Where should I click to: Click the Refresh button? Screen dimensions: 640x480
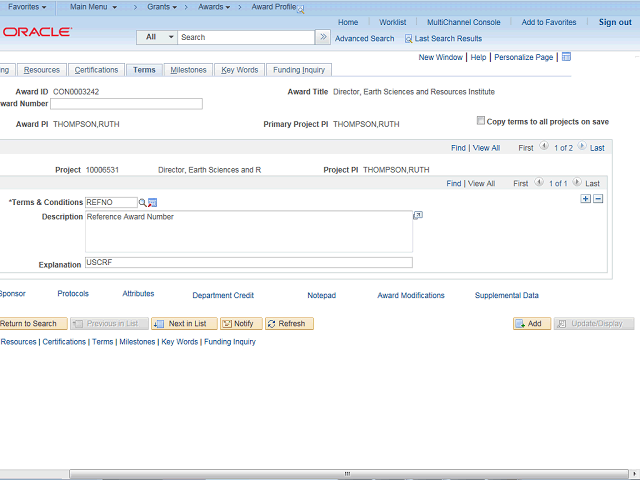coord(289,324)
